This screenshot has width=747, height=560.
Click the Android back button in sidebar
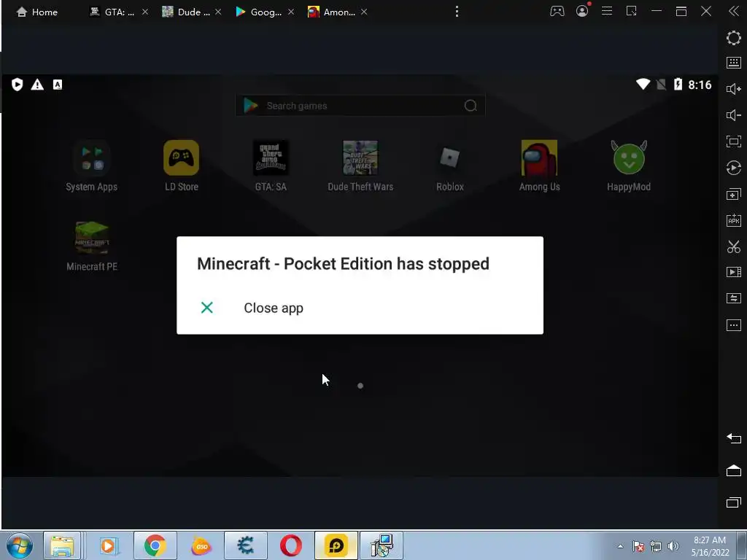pos(734,438)
